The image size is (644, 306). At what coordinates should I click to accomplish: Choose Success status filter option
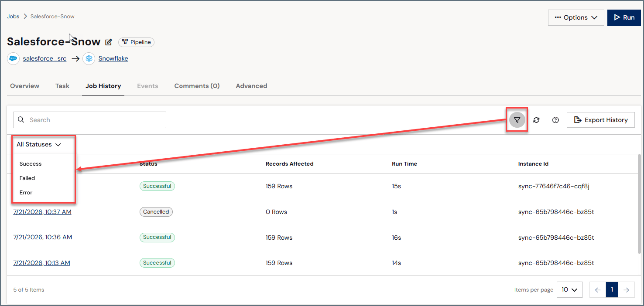pos(31,164)
